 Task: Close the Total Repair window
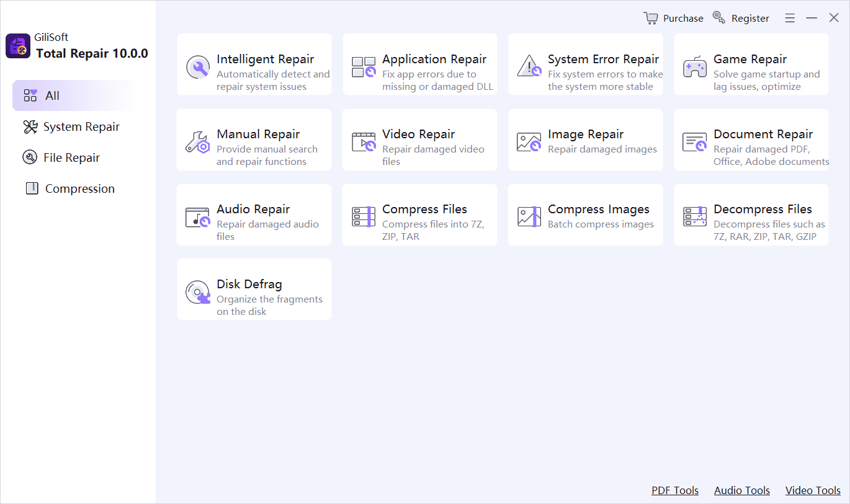tap(834, 18)
